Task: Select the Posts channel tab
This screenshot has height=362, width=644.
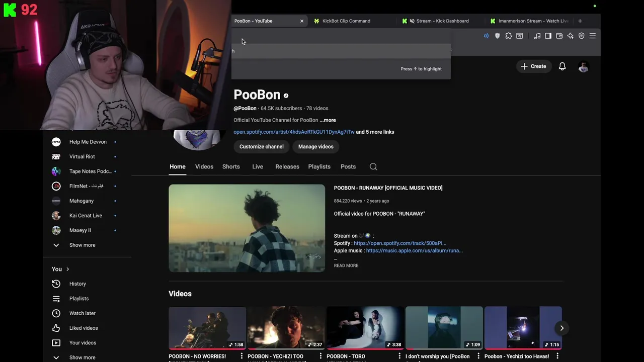Action: [348, 166]
